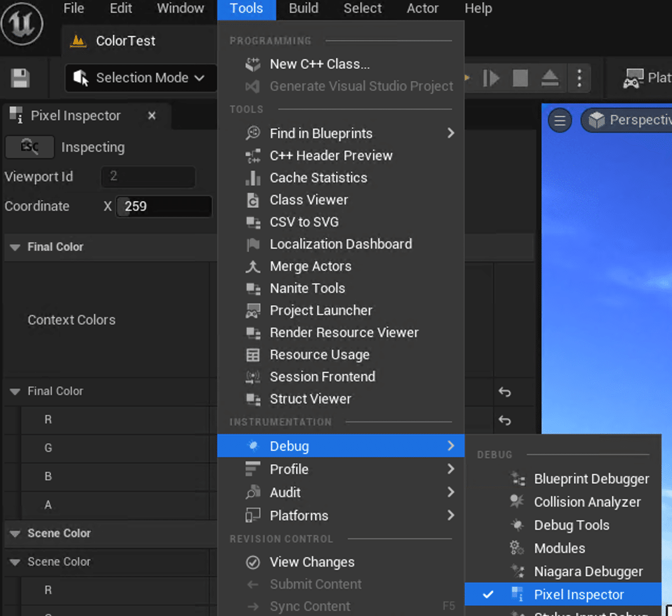
Task: Open the Platforms gamepad icon
Action: (632, 78)
